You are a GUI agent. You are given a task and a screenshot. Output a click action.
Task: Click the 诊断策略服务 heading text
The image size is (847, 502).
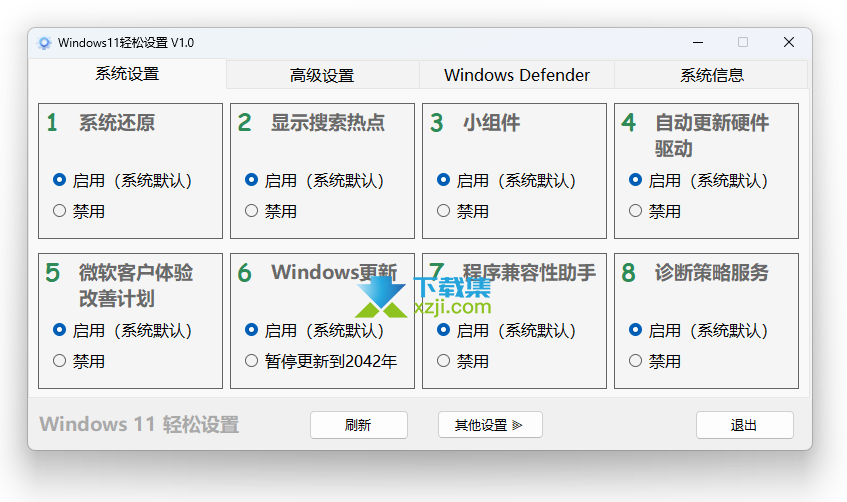point(711,272)
